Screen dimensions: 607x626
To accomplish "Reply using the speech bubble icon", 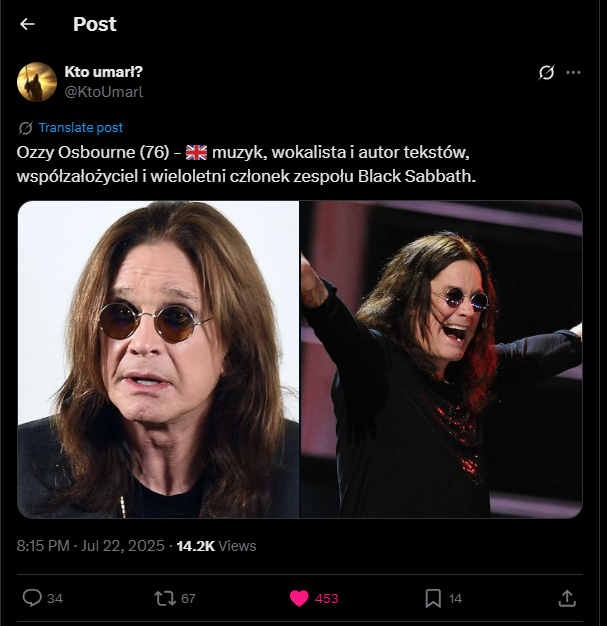I will point(31,598).
